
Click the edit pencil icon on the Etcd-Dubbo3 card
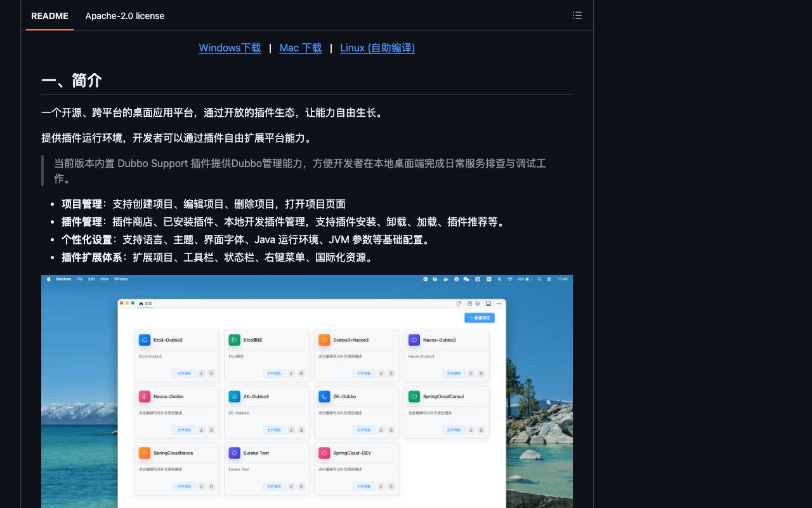point(202,373)
